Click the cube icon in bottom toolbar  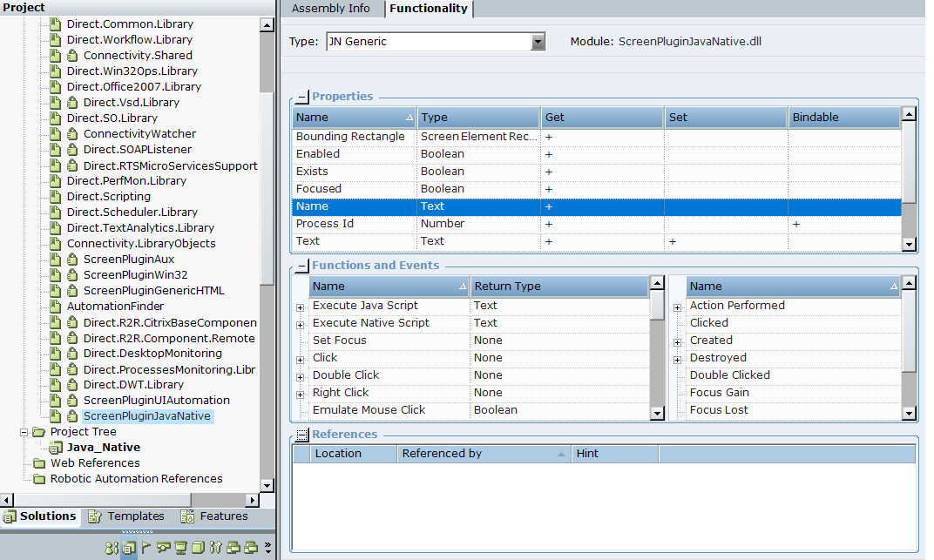point(198,548)
